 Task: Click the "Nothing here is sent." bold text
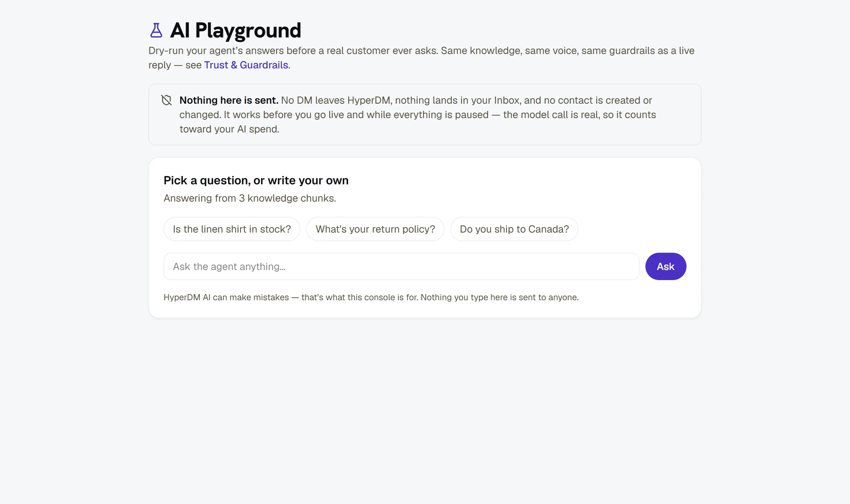point(229,100)
